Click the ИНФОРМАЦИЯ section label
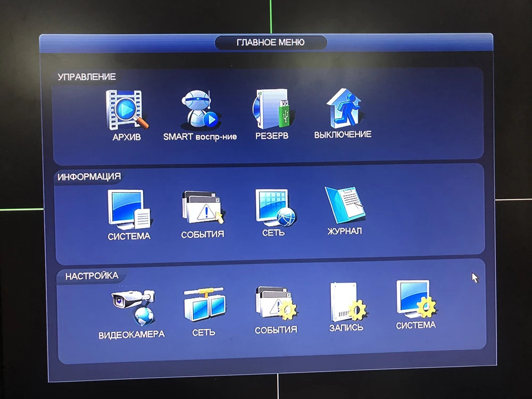The width and height of the screenshot is (532, 399). pyautogui.click(x=89, y=177)
